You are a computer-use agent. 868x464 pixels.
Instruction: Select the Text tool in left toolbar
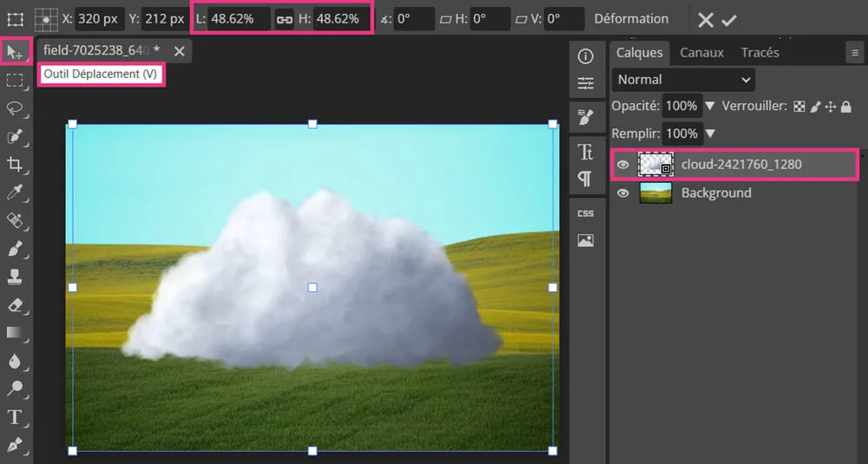[15, 417]
